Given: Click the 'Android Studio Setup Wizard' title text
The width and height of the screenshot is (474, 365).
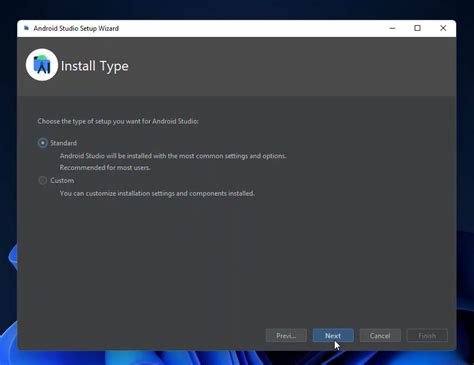Looking at the screenshot, I should point(76,28).
